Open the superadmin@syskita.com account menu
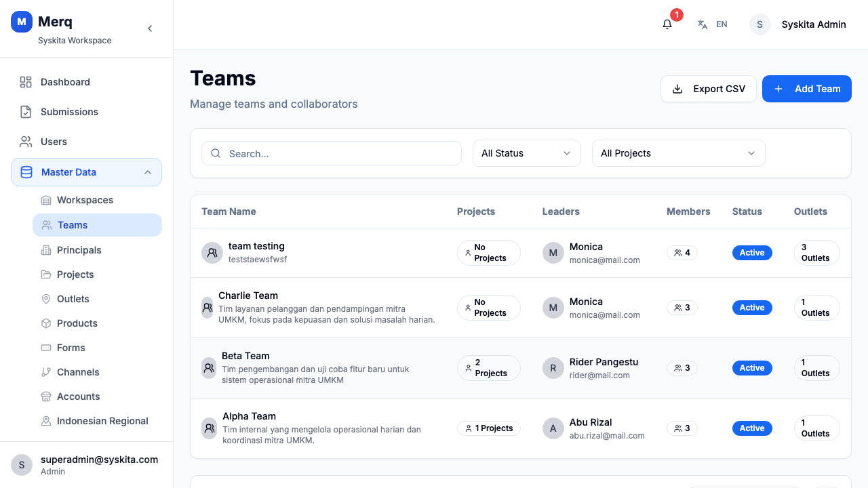Image resolution: width=868 pixels, height=488 pixels. point(86,465)
